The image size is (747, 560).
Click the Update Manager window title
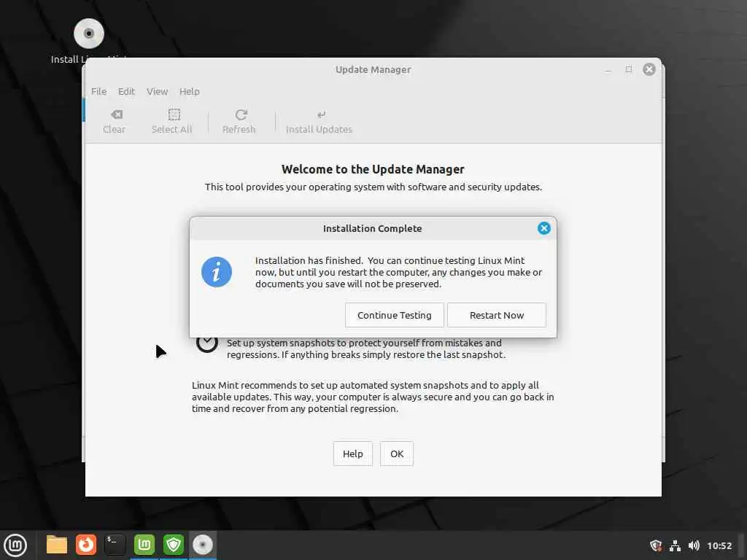coord(373,69)
